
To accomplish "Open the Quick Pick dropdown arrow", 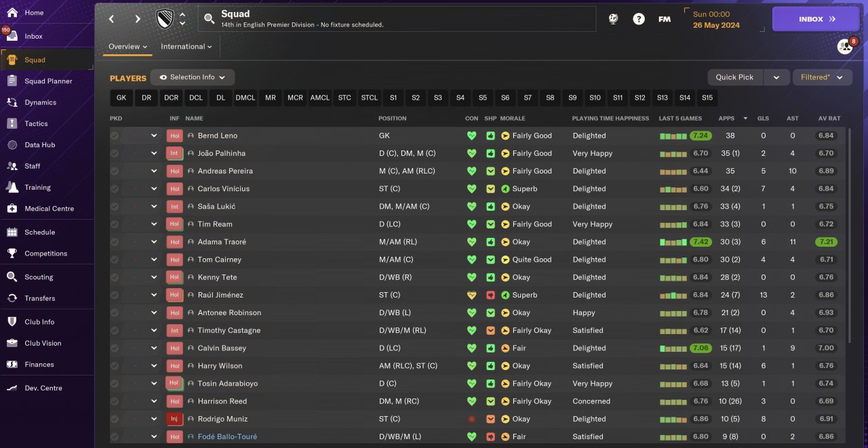I will tap(776, 77).
